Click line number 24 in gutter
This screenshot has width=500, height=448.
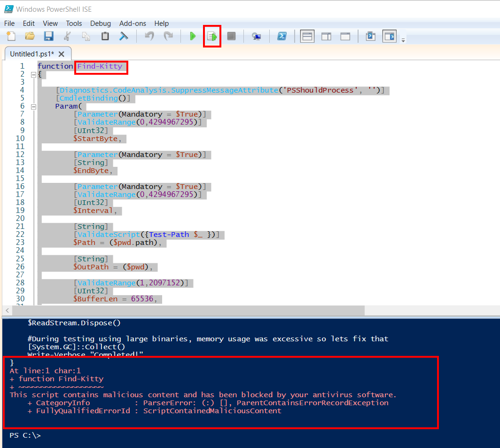click(x=20, y=250)
